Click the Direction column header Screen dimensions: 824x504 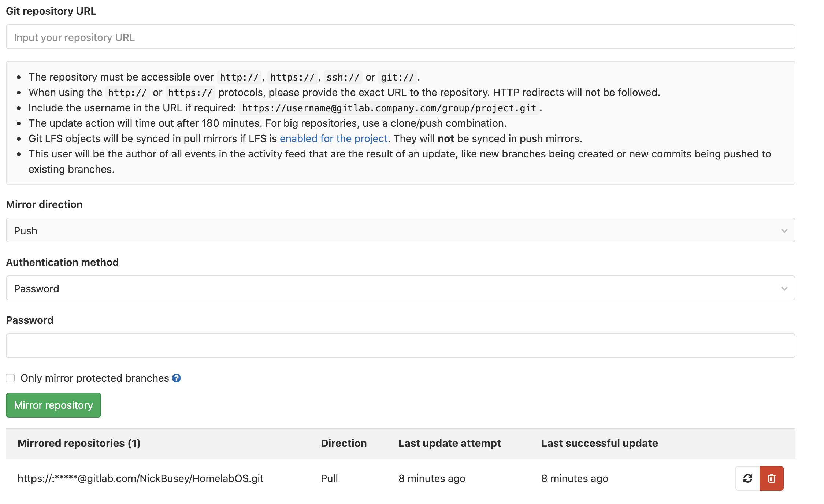(344, 443)
